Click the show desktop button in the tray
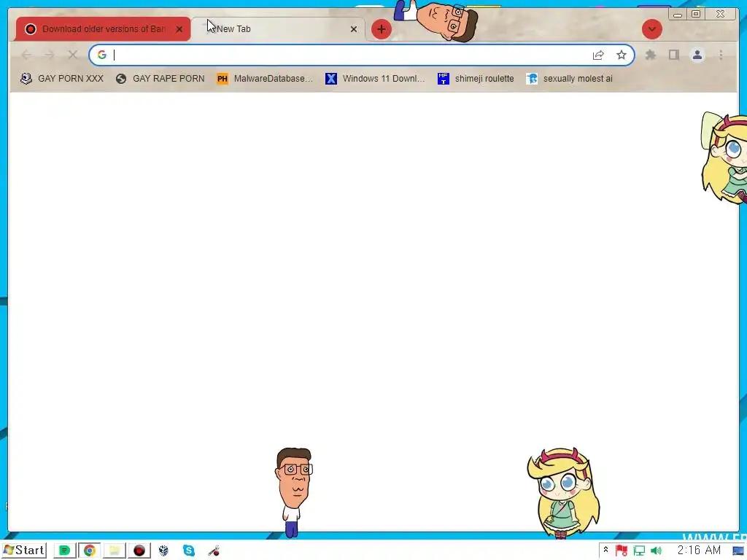The image size is (747, 560). [x=739, y=551]
